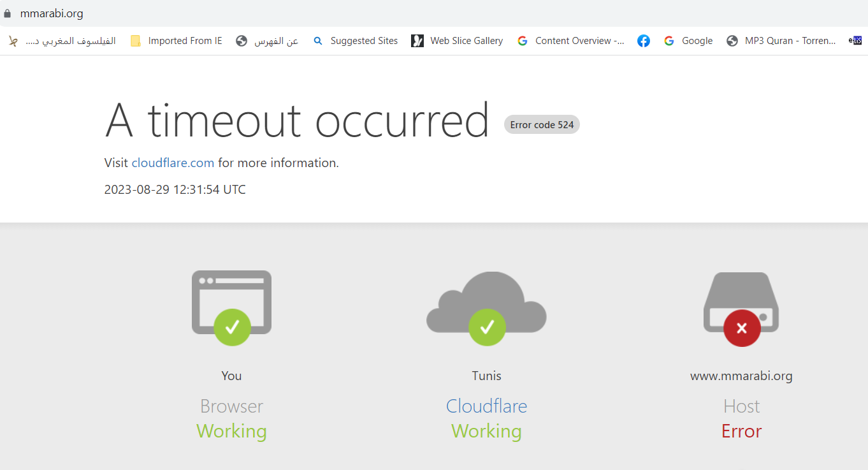Click the green checkmark on the cloud icon
Viewport: 868px width, 470px height.
pyautogui.click(x=487, y=327)
